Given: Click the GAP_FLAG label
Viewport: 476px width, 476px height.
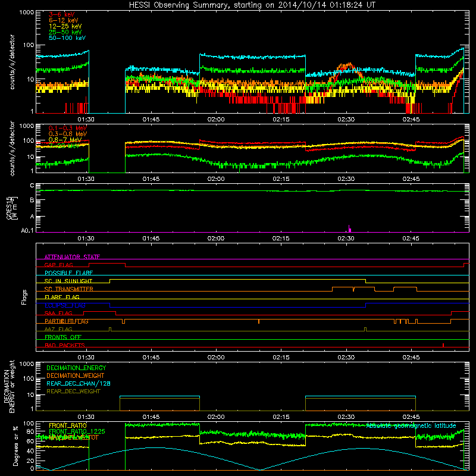Looking at the screenshot, I should click(58, 265).
